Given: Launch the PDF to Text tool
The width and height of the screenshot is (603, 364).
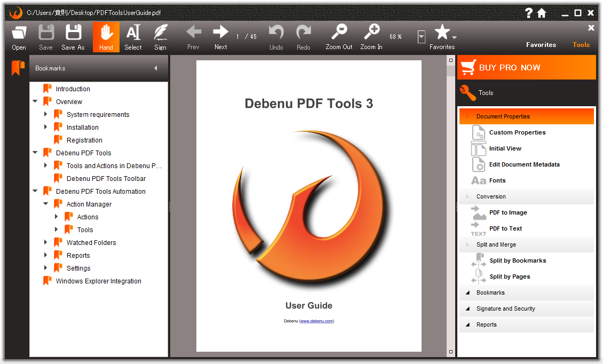Looking at the screenshot, I should pyautogui.click(x=505, y=228).
